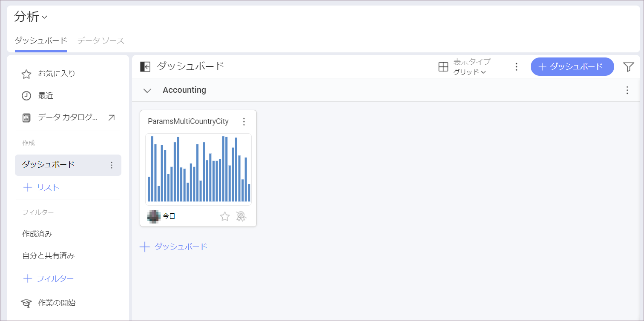Click the owner avatar on the card
644x321 pixels.
tap(154, 216)
